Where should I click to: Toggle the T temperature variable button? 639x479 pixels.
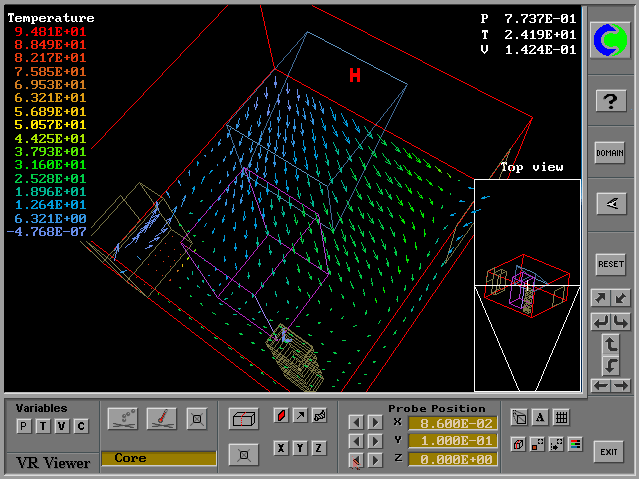[x=41, y=427]
